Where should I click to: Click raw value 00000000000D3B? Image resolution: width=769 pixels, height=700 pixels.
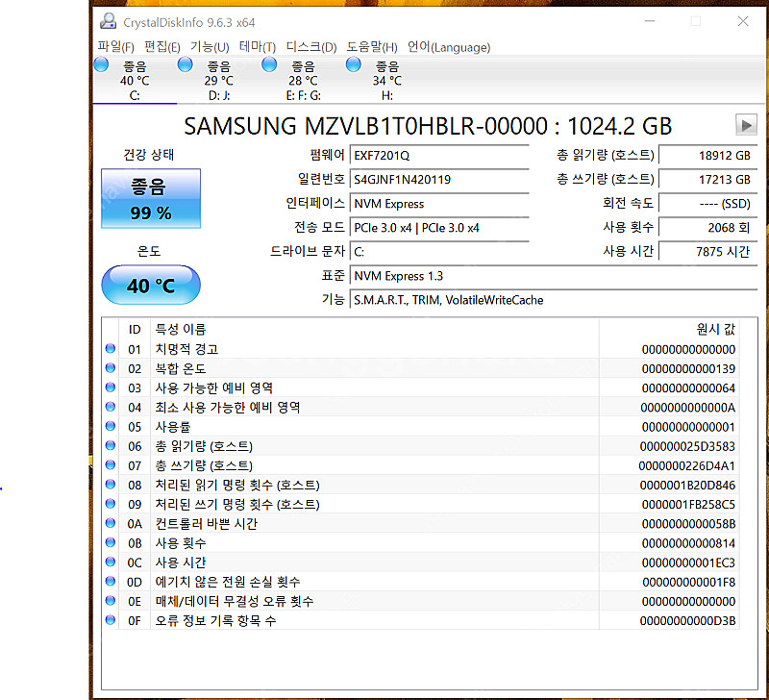click(x=687, y=621)
